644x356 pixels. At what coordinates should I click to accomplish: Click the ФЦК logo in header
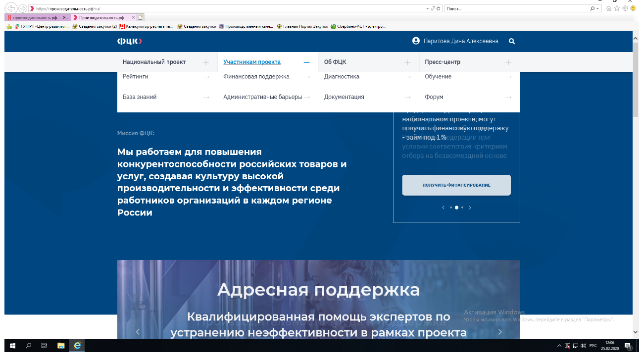(x=130, y=41)
